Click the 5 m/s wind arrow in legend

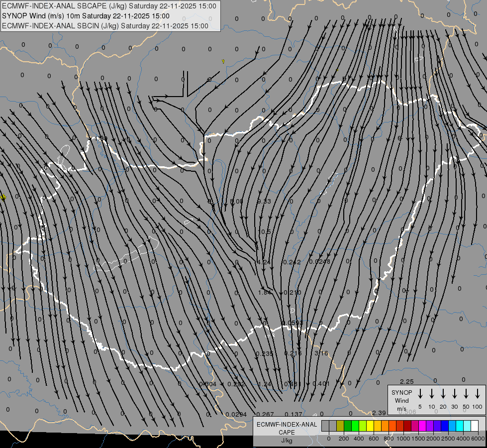420,394
